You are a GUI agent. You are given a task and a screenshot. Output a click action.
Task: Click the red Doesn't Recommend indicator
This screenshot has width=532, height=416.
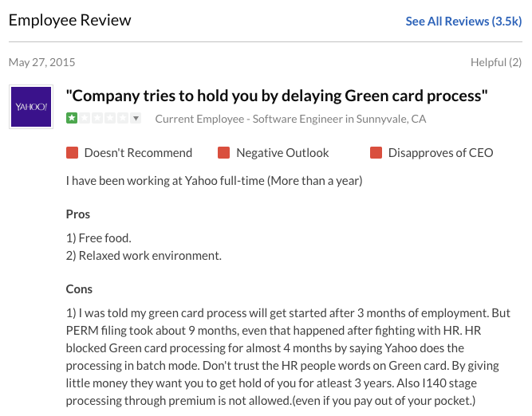pyautogui.click(x=73, y=152)
